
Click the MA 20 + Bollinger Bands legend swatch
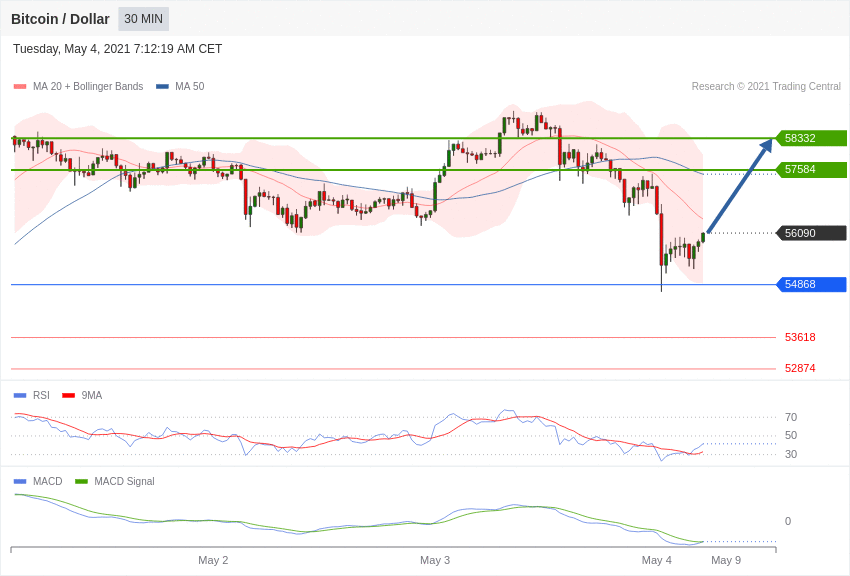[x=20, y=87]
